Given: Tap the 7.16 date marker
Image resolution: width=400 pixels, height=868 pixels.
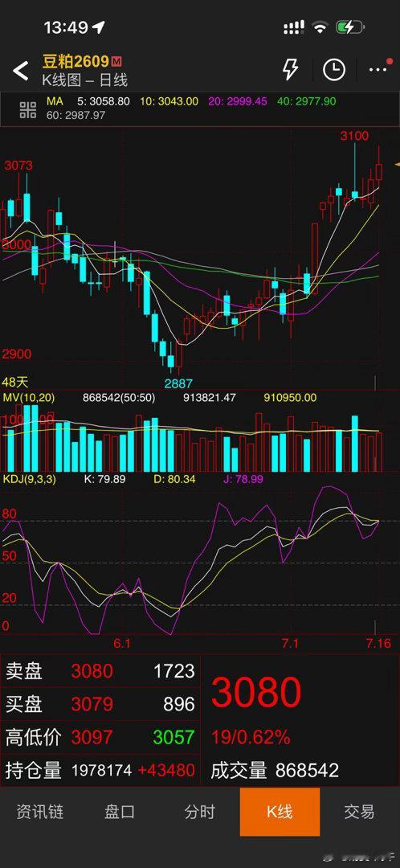Looking at the screenshot, I should pos(379,643).
